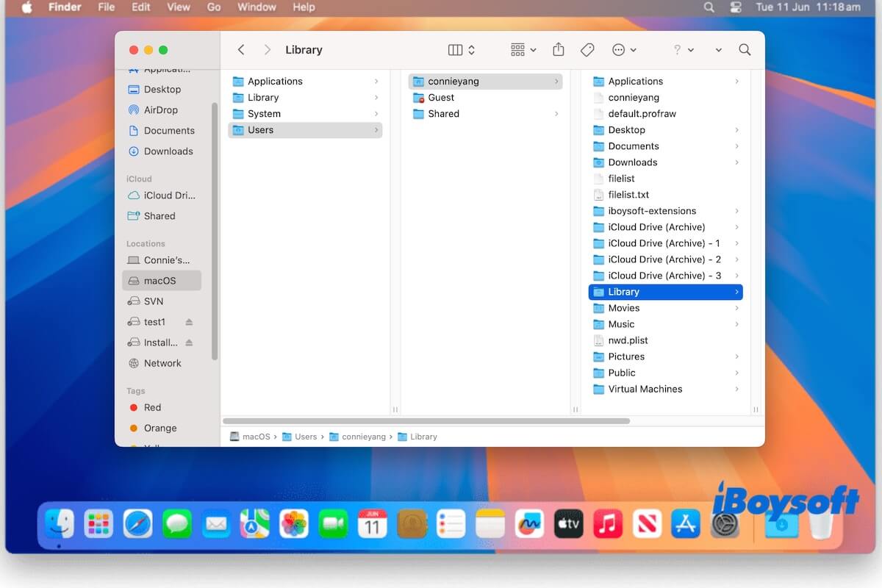Select the iboysoft-extensions folder
882x588 pixels.
652,211
